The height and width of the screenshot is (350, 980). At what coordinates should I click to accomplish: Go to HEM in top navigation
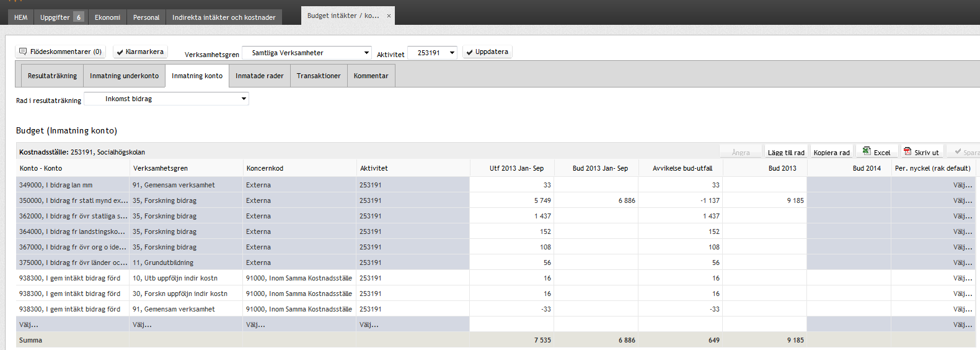coord(20,17)
